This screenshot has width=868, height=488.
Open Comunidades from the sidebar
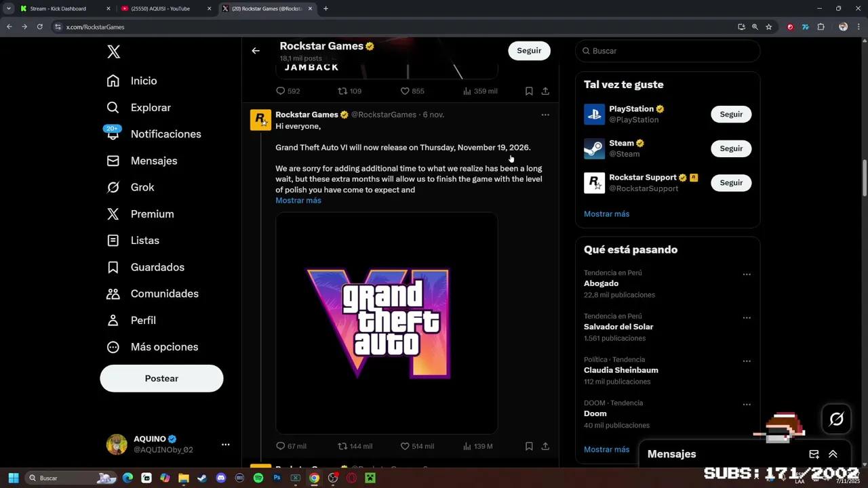tap(153, 293)
